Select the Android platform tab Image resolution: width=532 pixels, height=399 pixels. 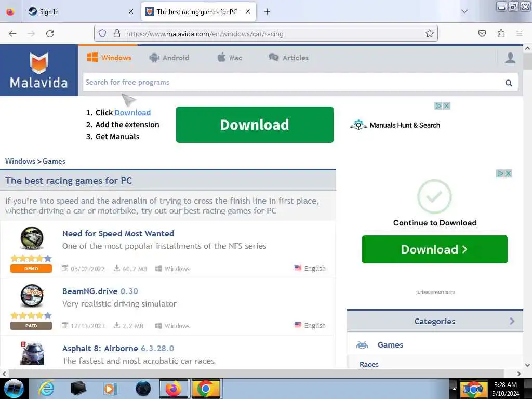point(169,58)
